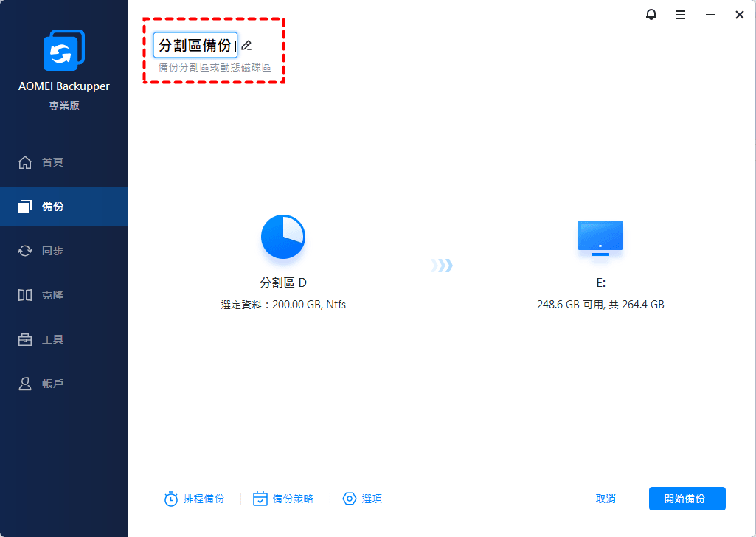This screenshot has height=537, width=756.
Task: Click the 同步 sync icon in sidebar
Action: click(25, 251)
